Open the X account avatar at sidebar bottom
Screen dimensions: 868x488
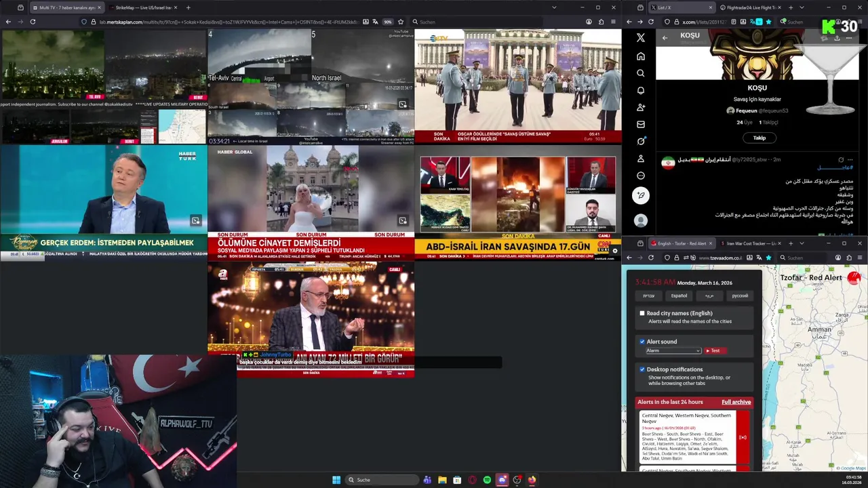point(641,221)
